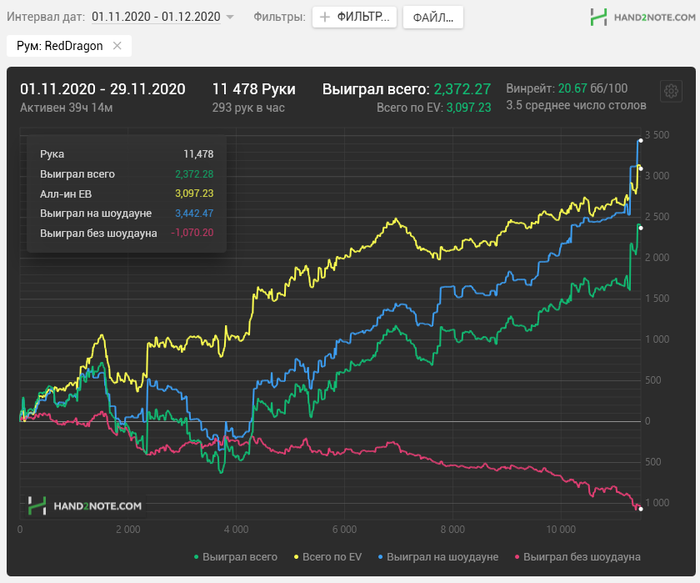This screenshot has height=583, width=700.
Task: Toggle the yellow Всего по EV legend item
Action: [x=328, y=557]
